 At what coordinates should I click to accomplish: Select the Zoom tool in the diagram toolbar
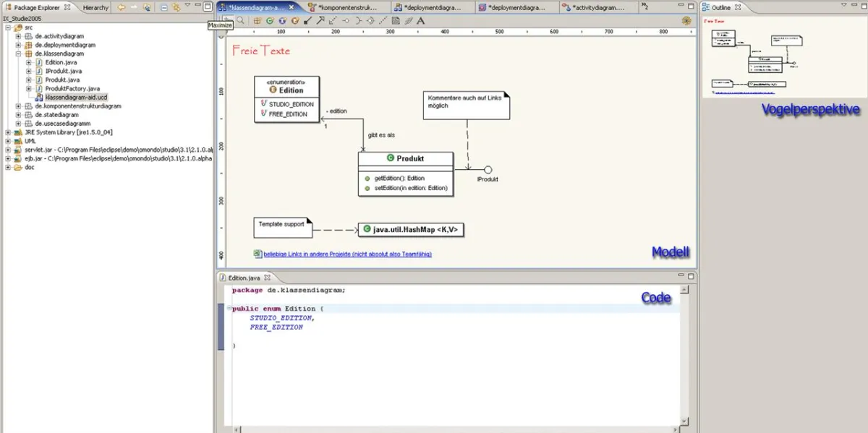[241, 21]
